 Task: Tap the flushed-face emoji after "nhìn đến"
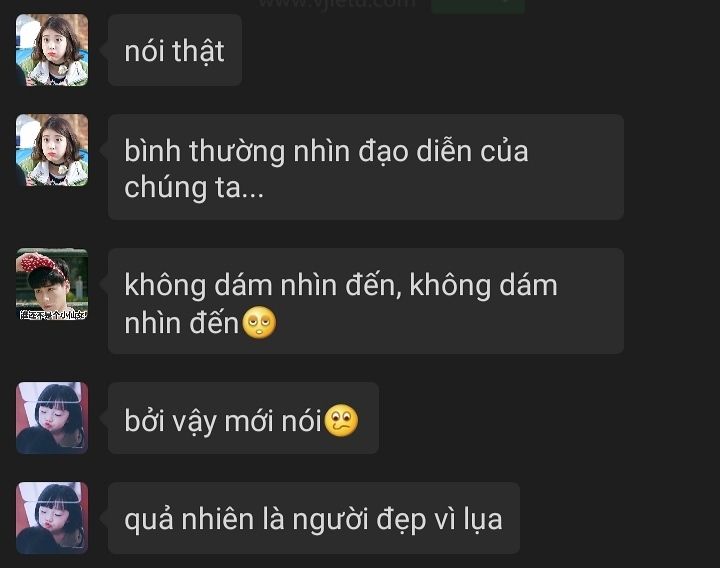259,322
